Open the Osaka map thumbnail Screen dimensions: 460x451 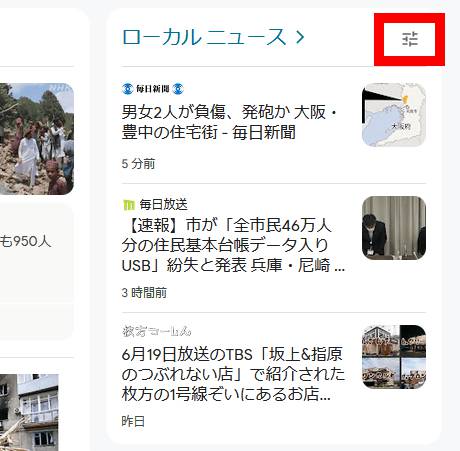[x=394, y=115]
